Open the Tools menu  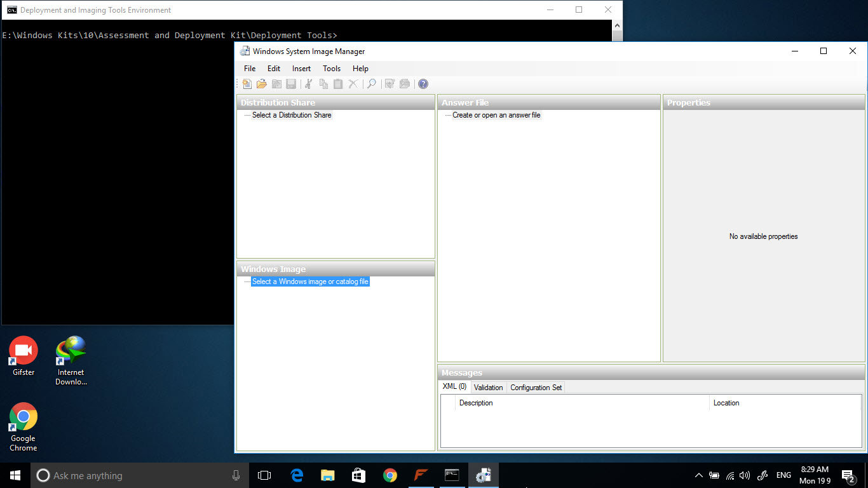pyautogui.click(x=331, y=68)
